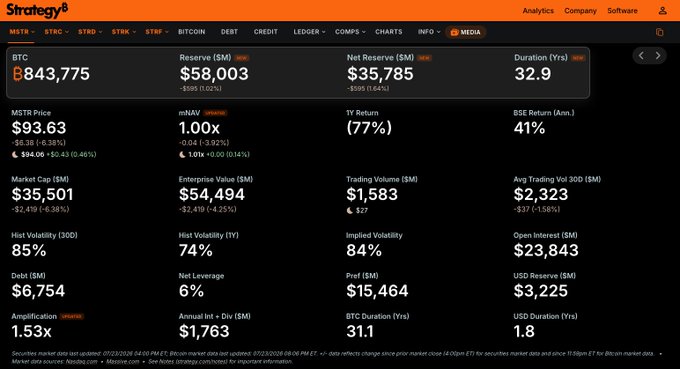Open the Nasdaq.com source link
This screenshot has height=369, width=680.
point(81,361)
